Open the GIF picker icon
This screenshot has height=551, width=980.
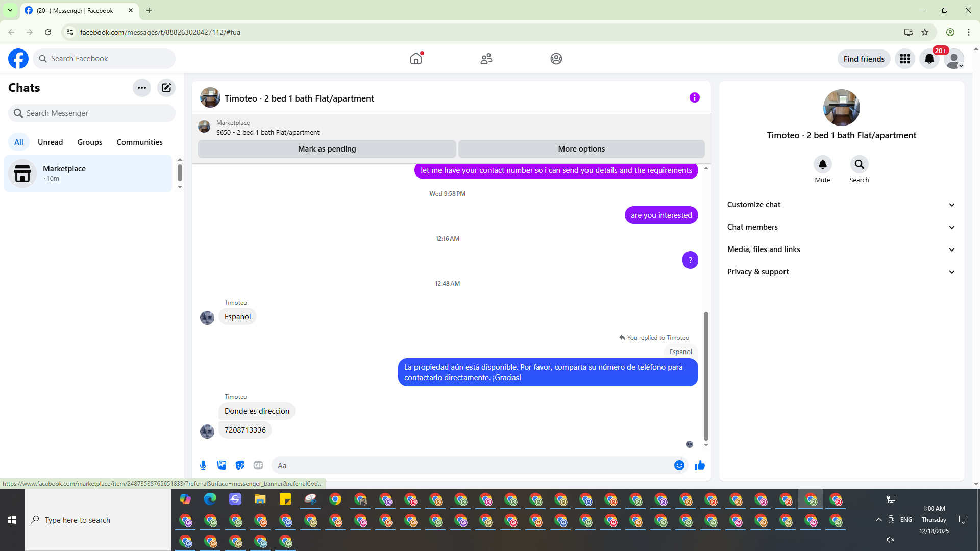coord(258,465)
